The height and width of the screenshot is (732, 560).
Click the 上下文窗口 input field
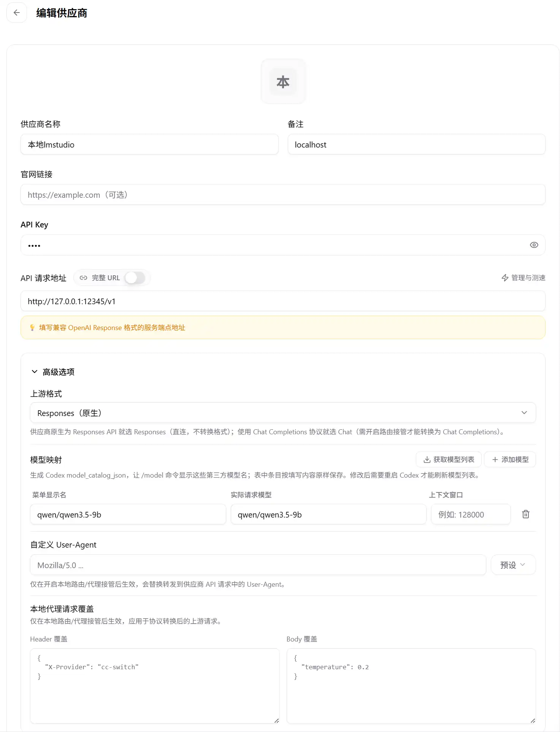point(471,514)
